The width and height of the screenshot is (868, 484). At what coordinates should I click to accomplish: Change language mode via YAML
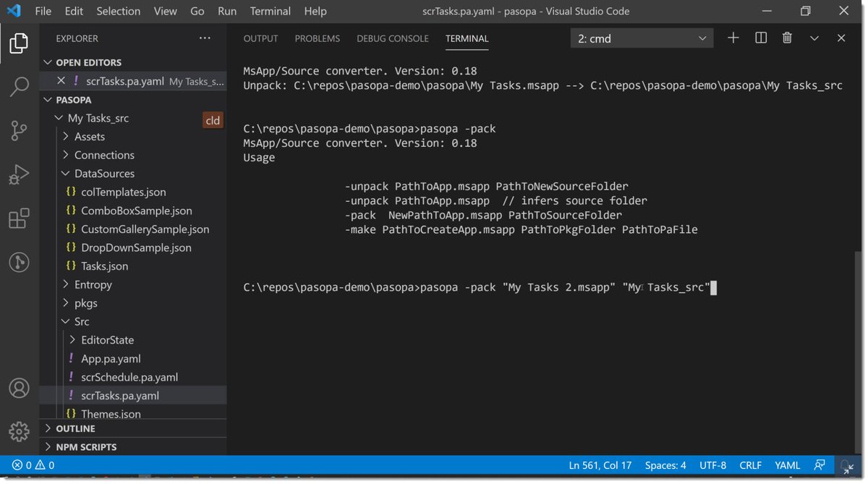(788, 465)
